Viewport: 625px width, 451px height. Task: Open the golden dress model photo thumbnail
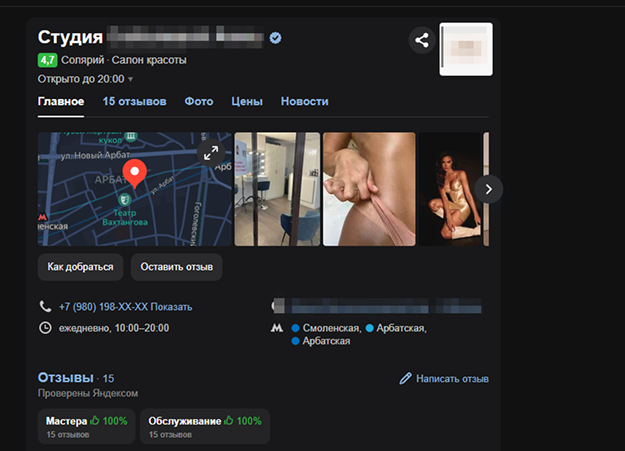[x=450, y=189]
